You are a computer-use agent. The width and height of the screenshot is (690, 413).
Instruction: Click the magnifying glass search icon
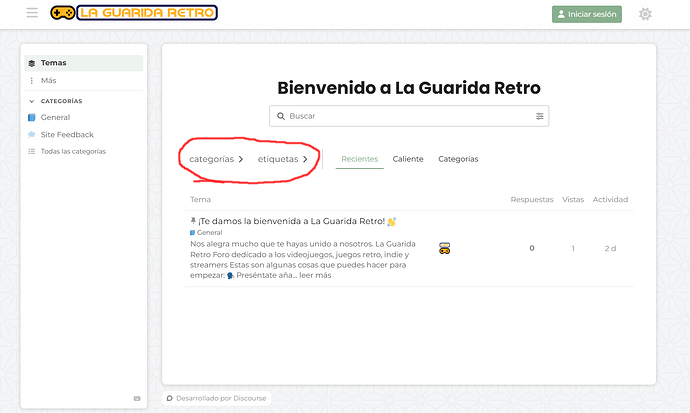[280, 116]
